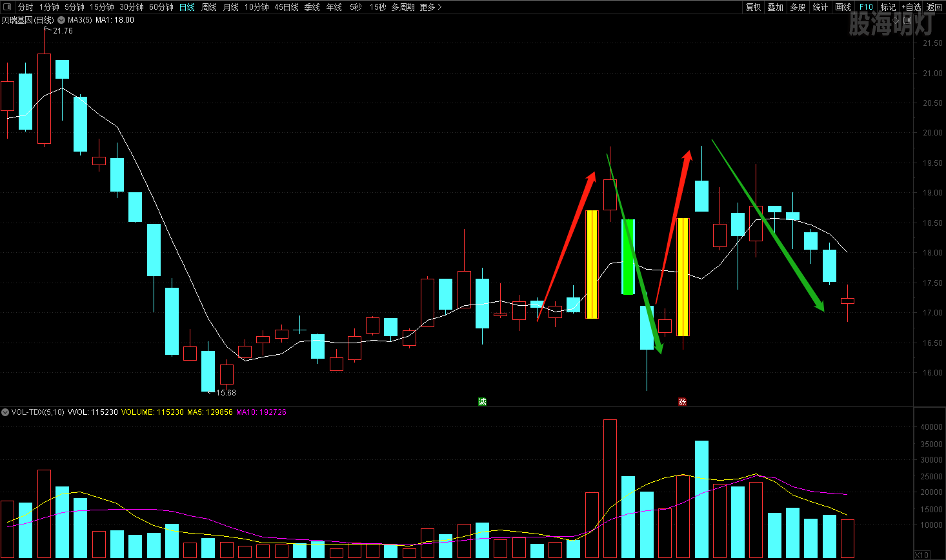The image size is (946, 560).
Task: Click the 20.00 price axis label
Action: [932, 133]
